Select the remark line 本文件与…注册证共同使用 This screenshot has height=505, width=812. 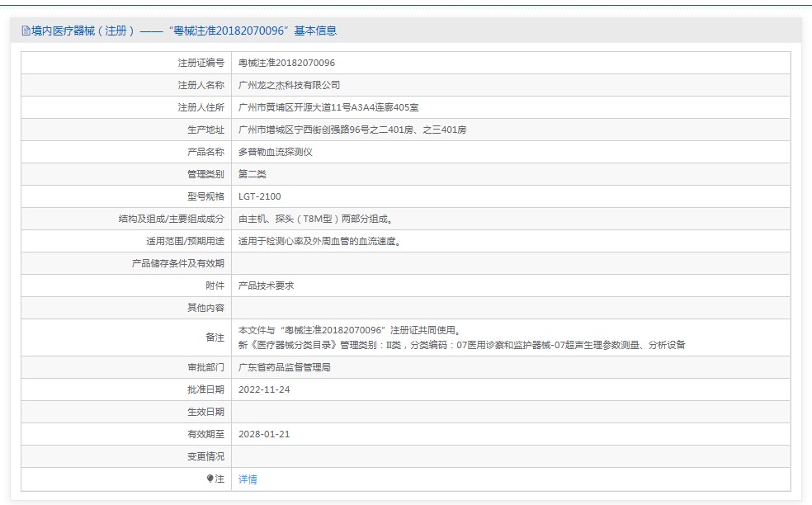point(349,330)
